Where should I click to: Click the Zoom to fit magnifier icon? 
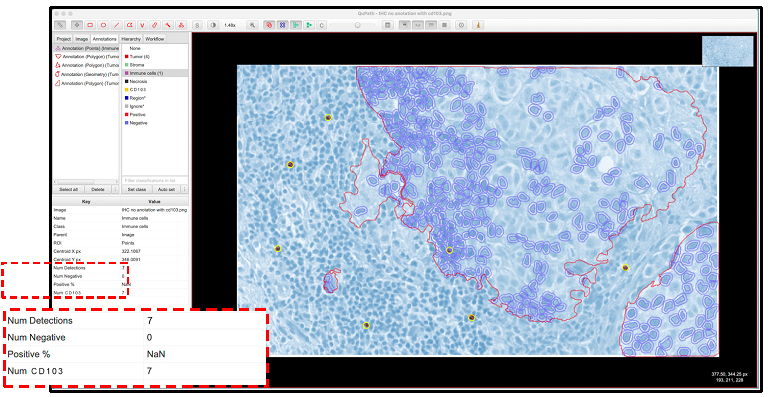pyautogui.click(x=252, y=25)
